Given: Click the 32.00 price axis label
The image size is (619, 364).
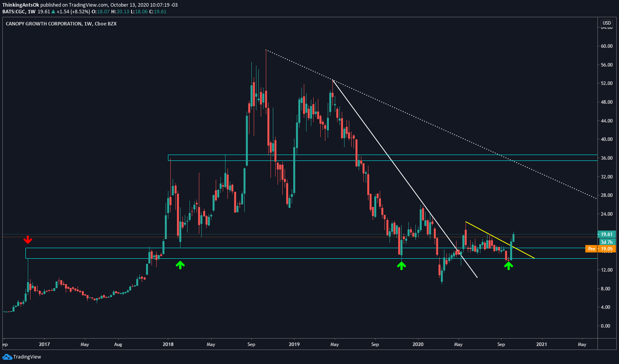Looking at the screenshot, I should pos(607,177).
